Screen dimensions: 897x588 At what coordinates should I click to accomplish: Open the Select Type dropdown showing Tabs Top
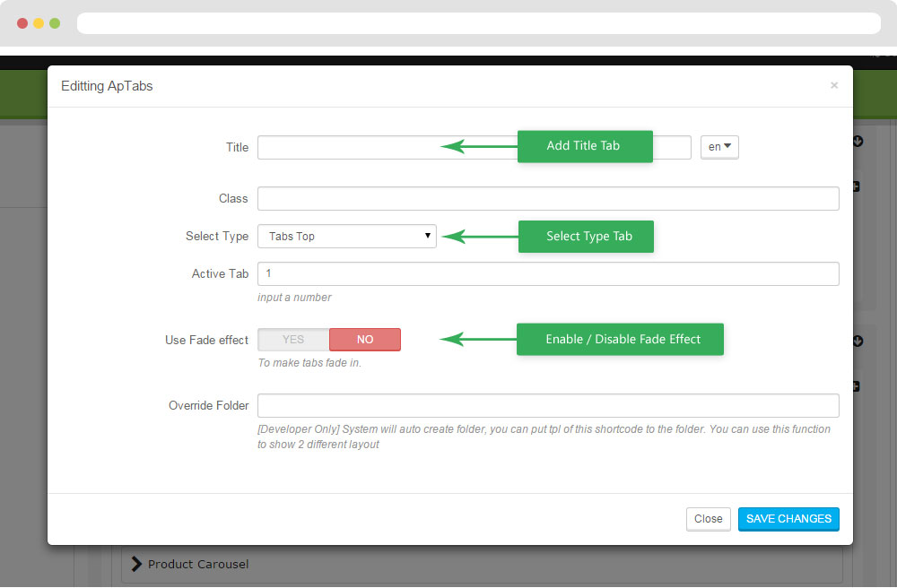point(346,236)
